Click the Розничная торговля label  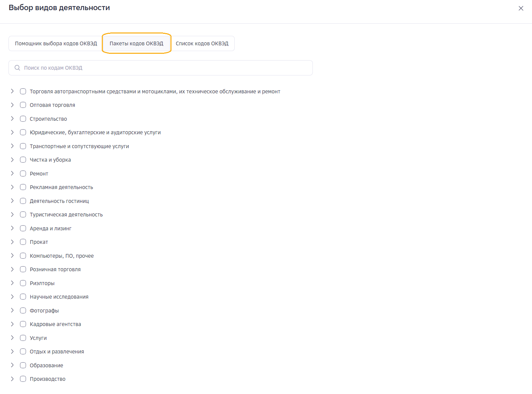55,270
